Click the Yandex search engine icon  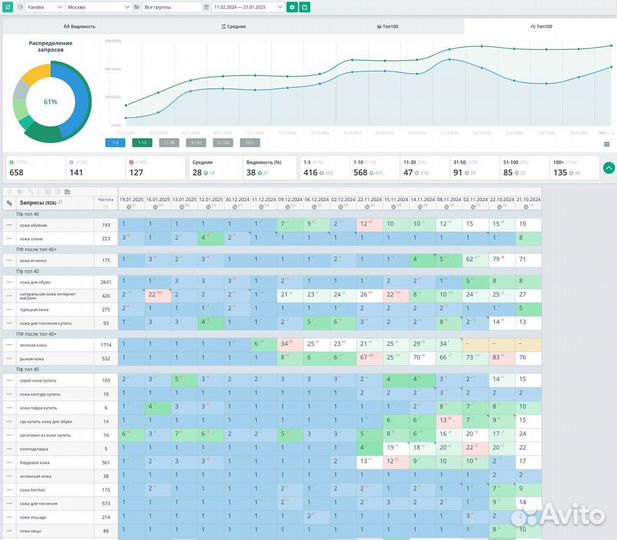(9, 7)
